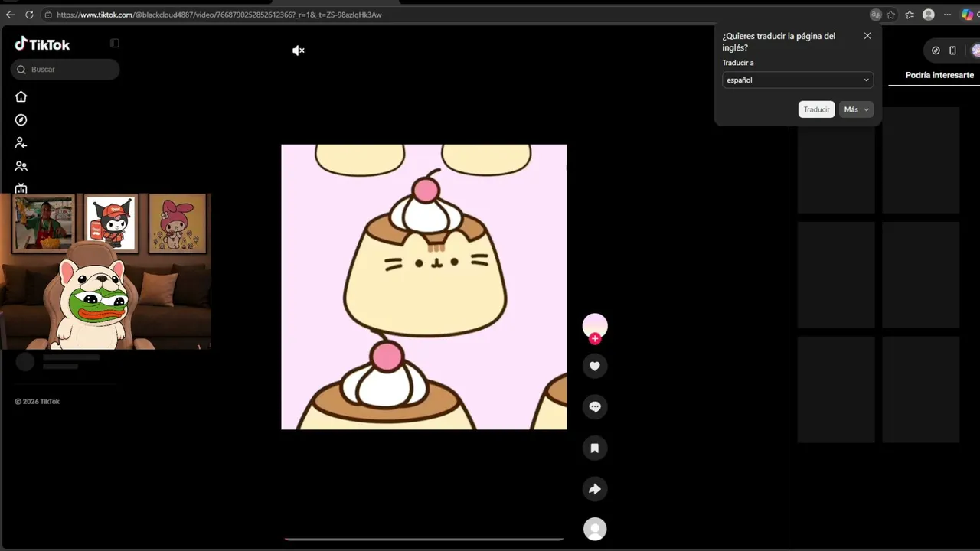Click the phone app icon in the top pill
Viewport: 980px width, 551px height.
coord(952,51)
